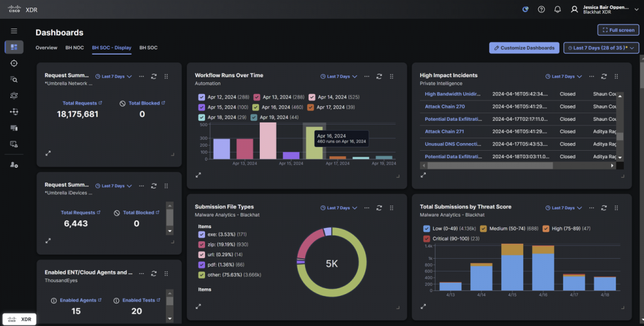The width and height of the screenshot is (644, 326).
Task: Open the Attack Chain 270 incident link
Action: coord(445,107)
